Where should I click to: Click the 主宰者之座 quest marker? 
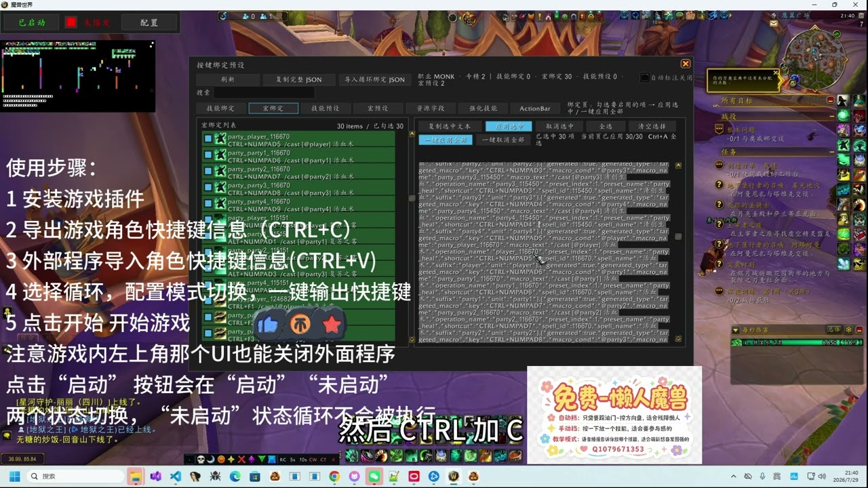719,224
